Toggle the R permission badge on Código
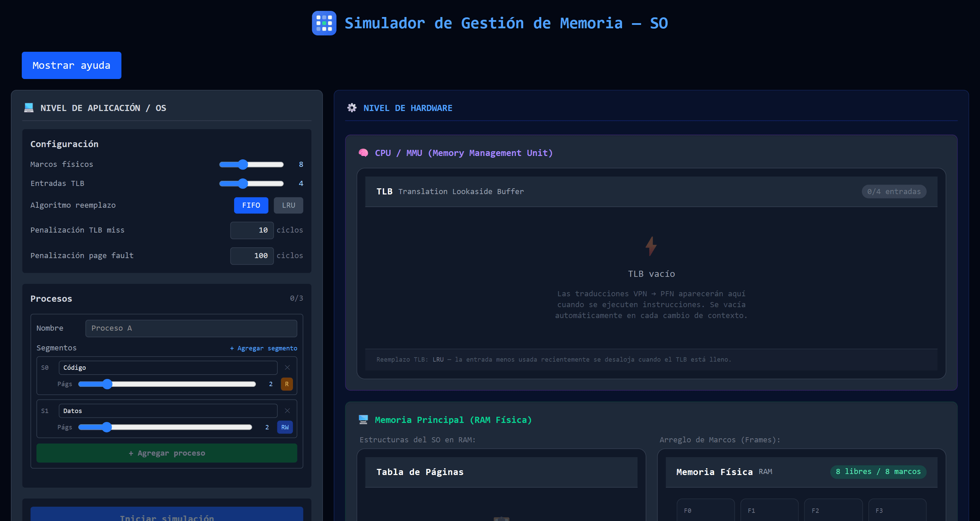This screenshot has width=980, height=521. click(287, 384)
